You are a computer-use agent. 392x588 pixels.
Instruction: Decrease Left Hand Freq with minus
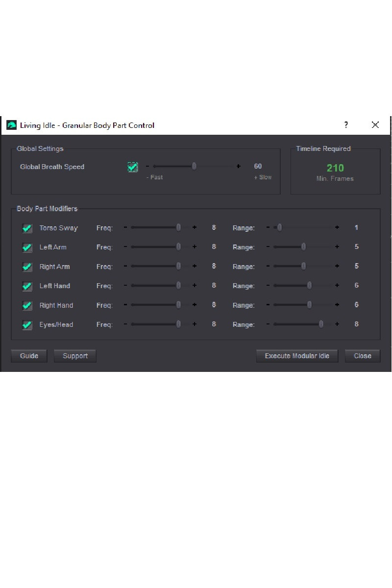pos(125,285)
